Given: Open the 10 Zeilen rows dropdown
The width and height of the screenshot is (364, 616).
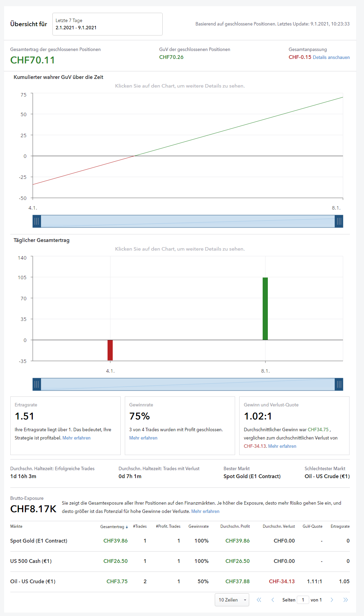Looking at the screenshot, I should [x=232, y=600].
